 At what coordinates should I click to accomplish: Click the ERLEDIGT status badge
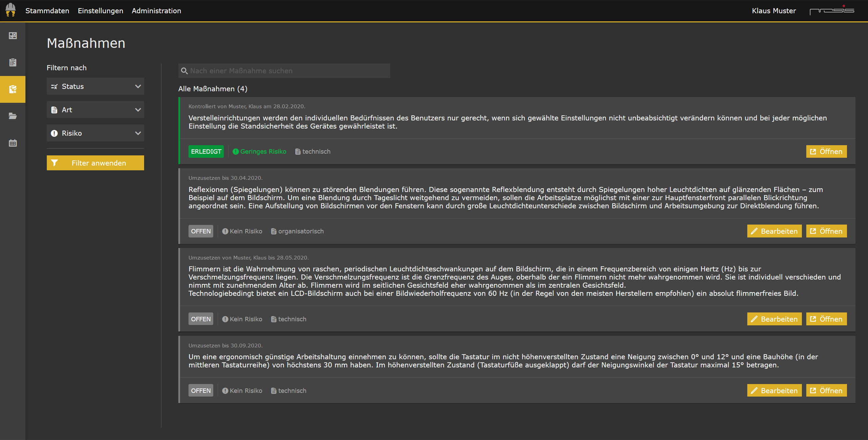205,152
